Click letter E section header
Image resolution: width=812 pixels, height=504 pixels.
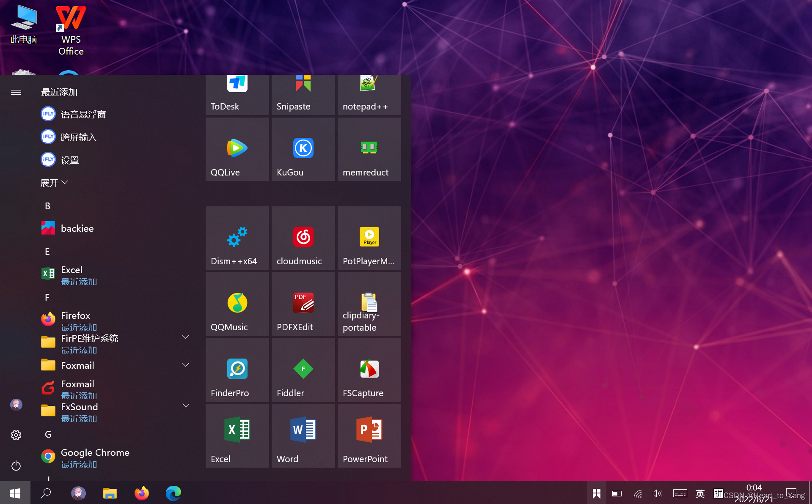47,252
